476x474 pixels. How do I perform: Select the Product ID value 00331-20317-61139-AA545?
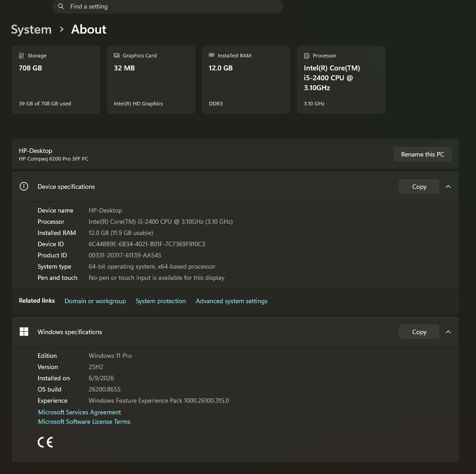(125, 255)
